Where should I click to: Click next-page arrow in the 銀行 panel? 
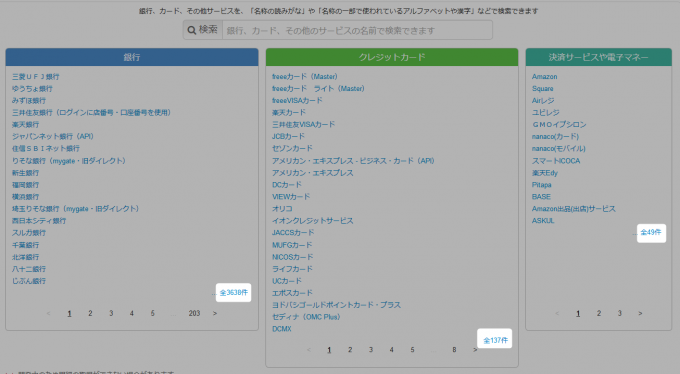click(x=215, y=313)
